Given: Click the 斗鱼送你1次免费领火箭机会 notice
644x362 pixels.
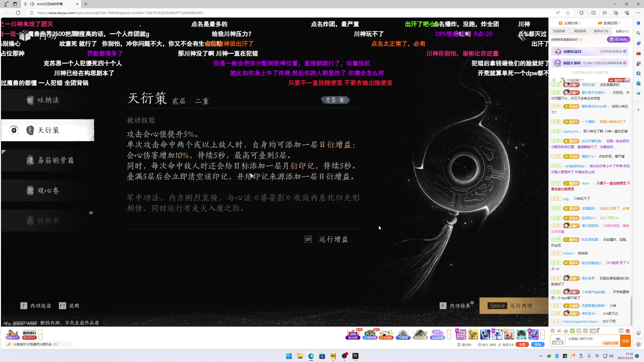Looking at the screenshot, I should [35, 344].
